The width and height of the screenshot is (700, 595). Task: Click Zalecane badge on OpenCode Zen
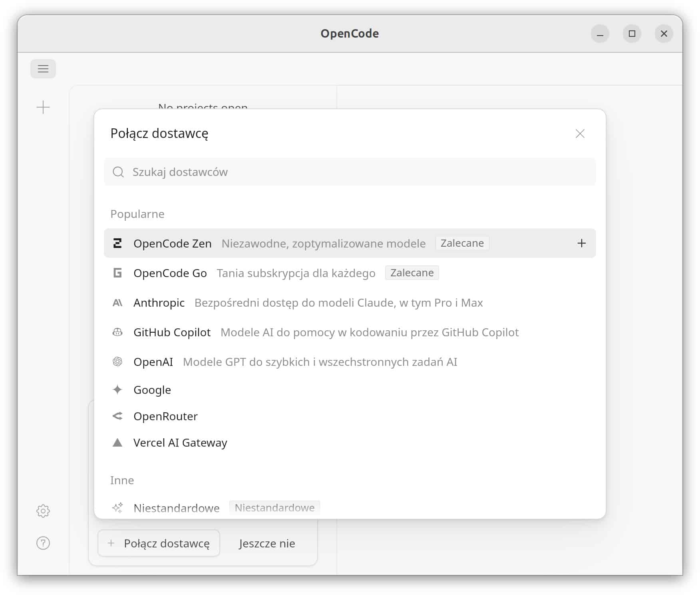[462, 243]
